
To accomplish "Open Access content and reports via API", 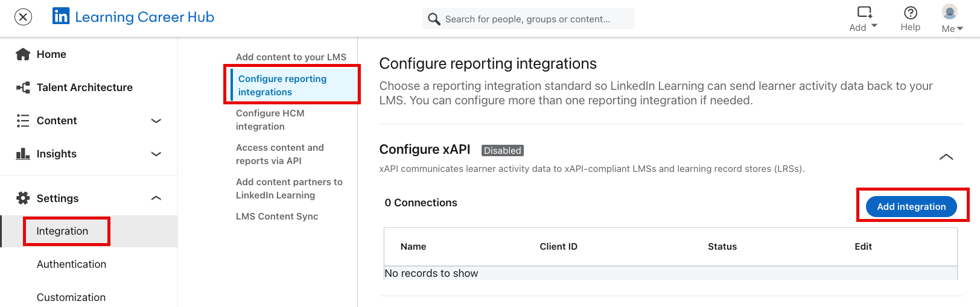I will tap(280, 154).
